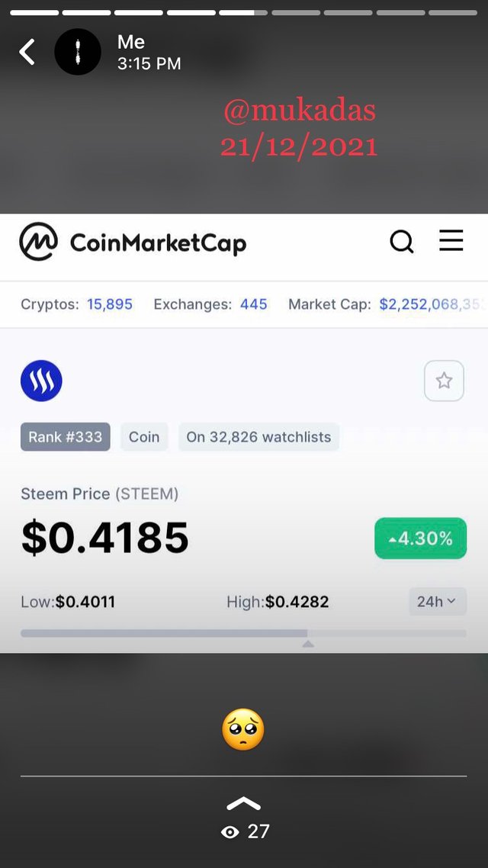Click the pleading face emoji
The image size is (488, 868).
click(243, 729)
